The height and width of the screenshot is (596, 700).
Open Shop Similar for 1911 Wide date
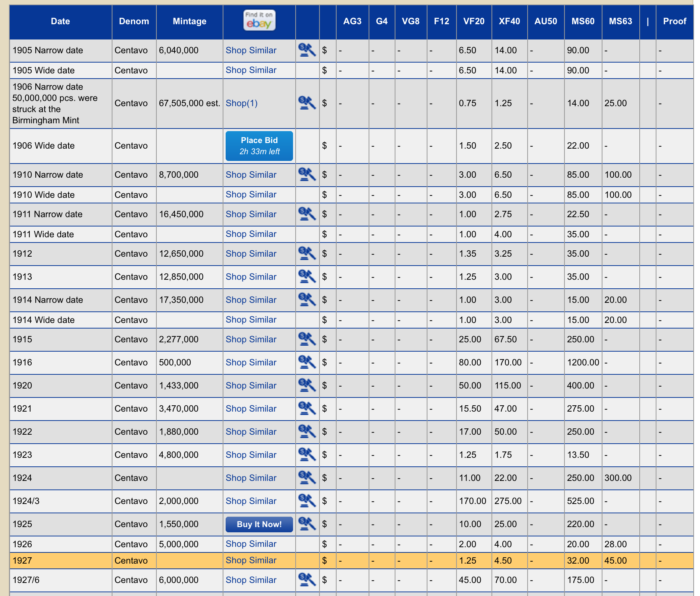[251, 234]
